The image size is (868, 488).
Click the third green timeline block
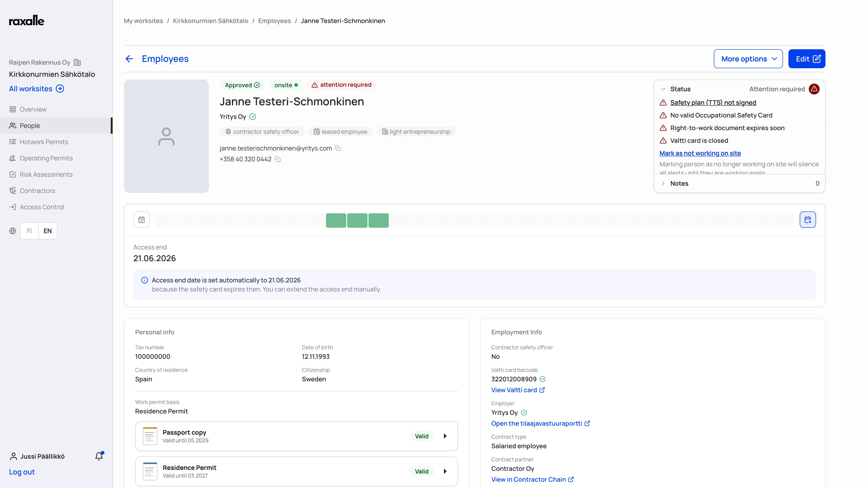click(x=378, y=220)
